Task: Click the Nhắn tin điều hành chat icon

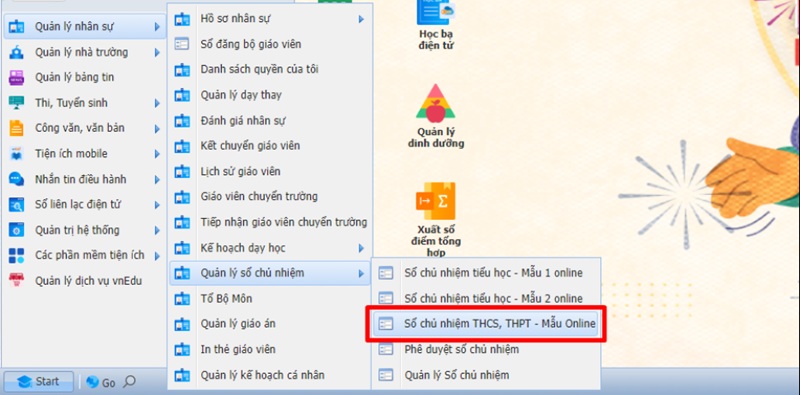Action: [16, 179]
